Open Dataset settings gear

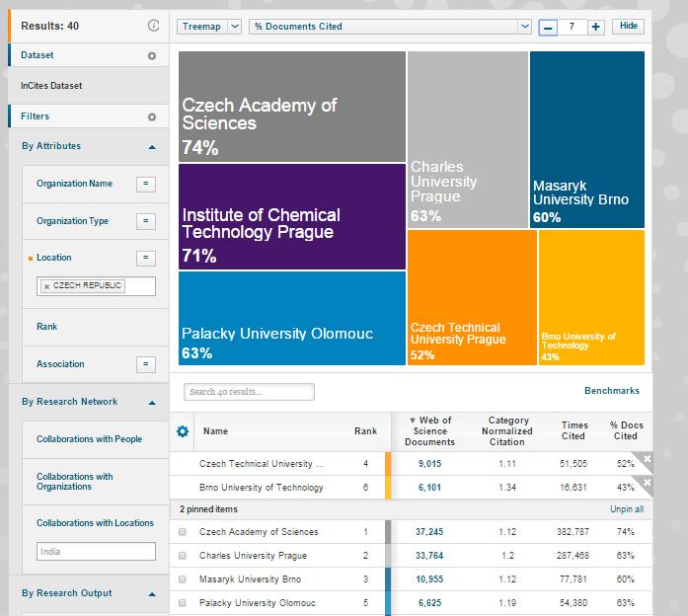pyautogui.click(x=152, y=55)
